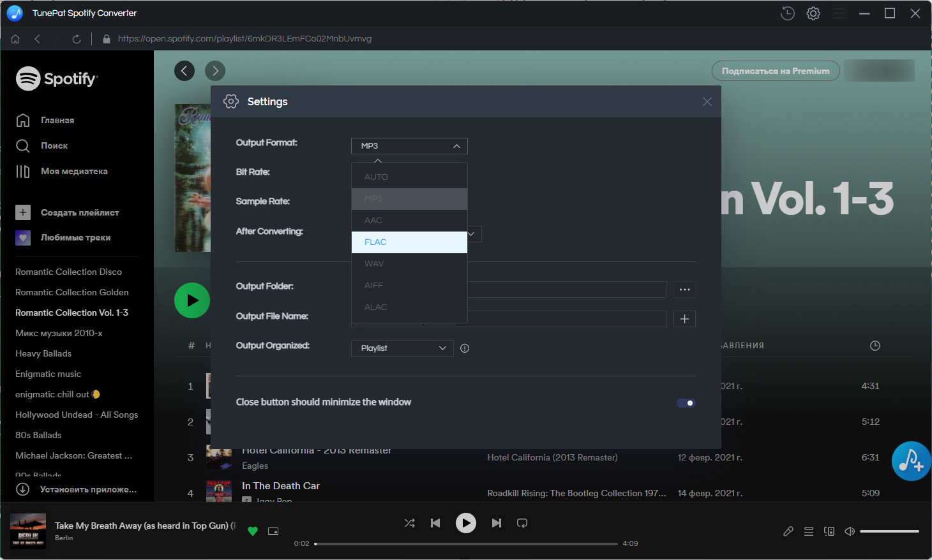Image resolution: width=932 pixels, height=560 pixels.
Task: Open title bar hamburger menu icon
Action: pyautogui.click(x=839, y=13)
